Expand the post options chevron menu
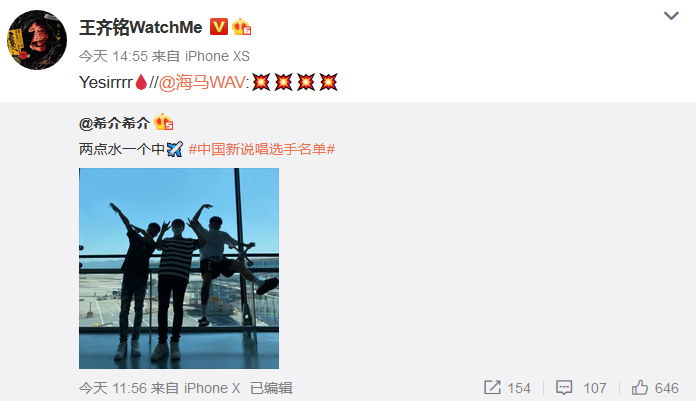696x401 pixels. pyautogui.click(x=671, y=16)
